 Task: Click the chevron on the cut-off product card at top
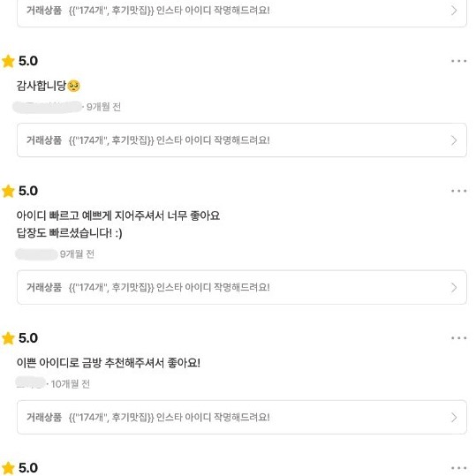click(454, 11)
